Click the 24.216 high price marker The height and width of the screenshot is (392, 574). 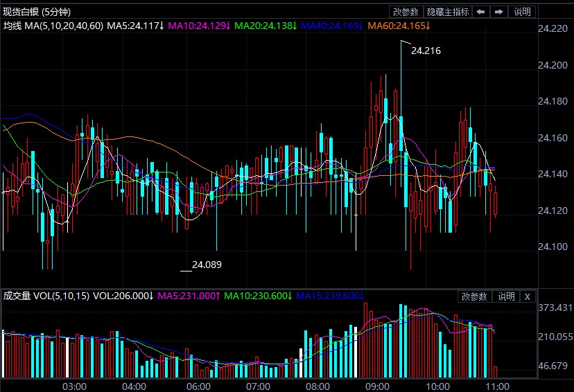point(426,51)
